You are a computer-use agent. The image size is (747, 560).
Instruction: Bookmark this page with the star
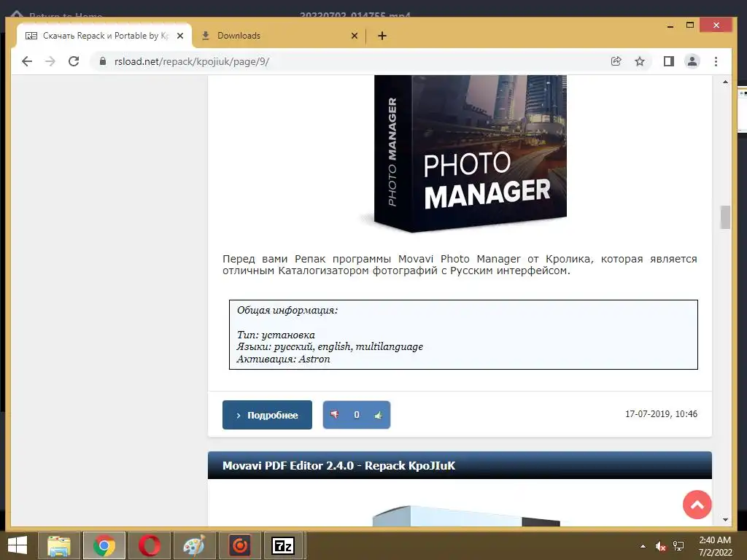pos(640,61)
